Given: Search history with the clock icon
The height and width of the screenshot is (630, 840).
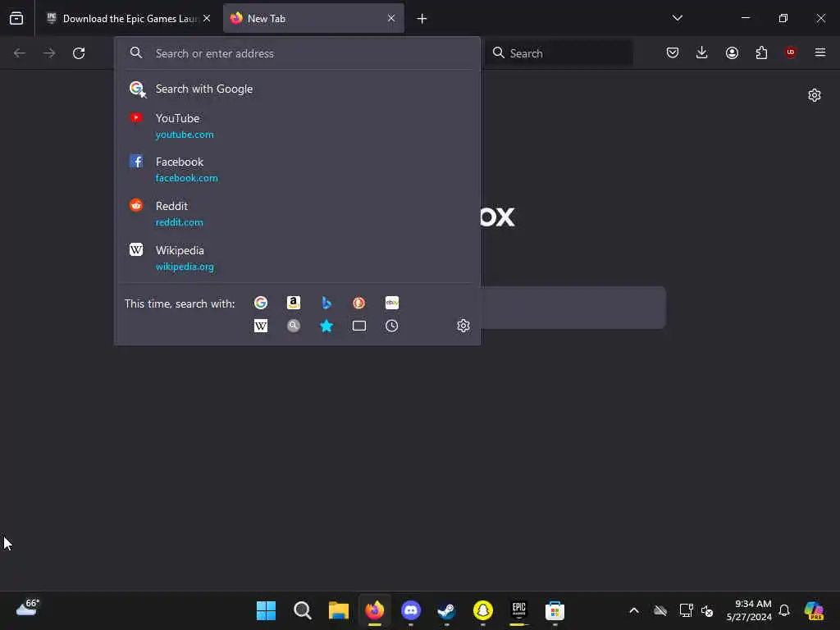Looking at the screenshot, I should point(391,326).
